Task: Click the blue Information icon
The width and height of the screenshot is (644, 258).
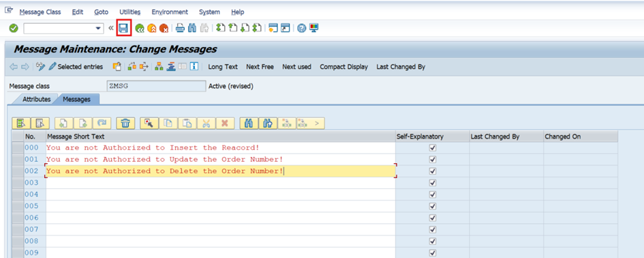Action: (x=195, y=66)
